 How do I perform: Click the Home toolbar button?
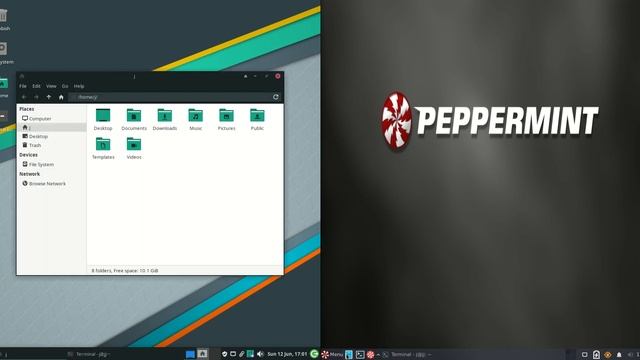61,97
